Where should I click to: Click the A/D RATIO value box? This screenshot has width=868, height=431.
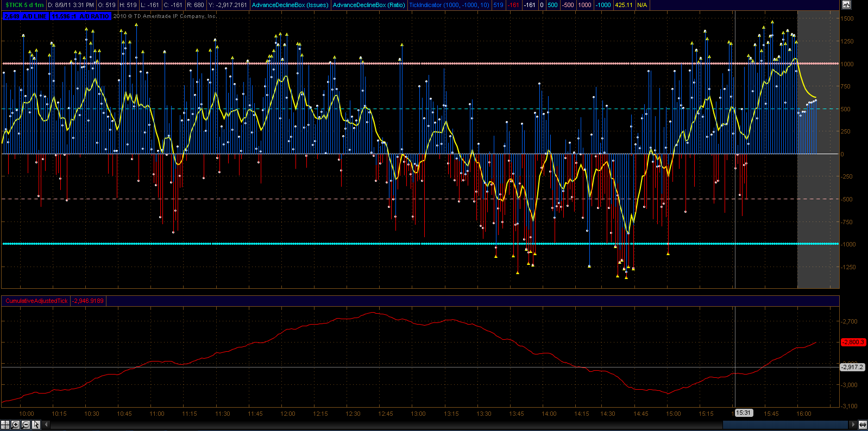click(x=80, y=16)
